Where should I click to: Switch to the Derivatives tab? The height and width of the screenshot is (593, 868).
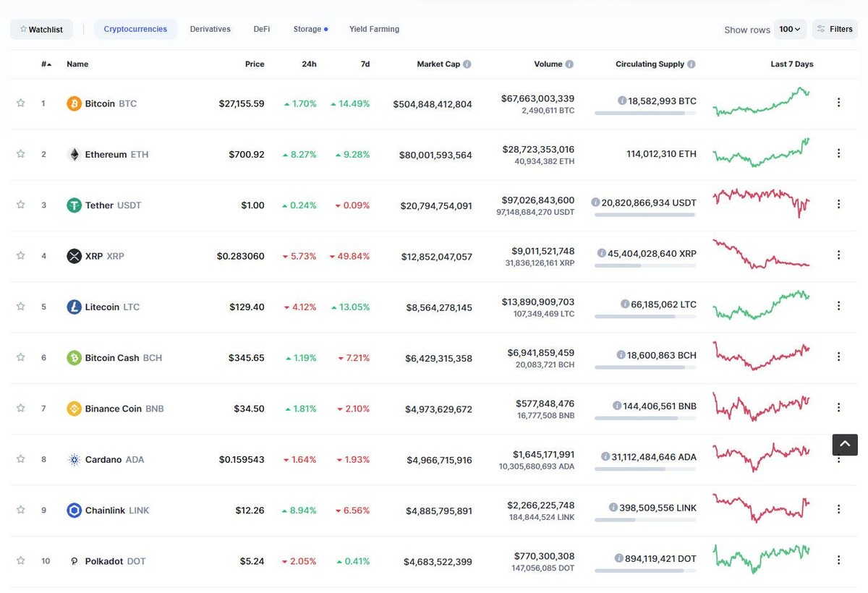click(x=210, y=29)
